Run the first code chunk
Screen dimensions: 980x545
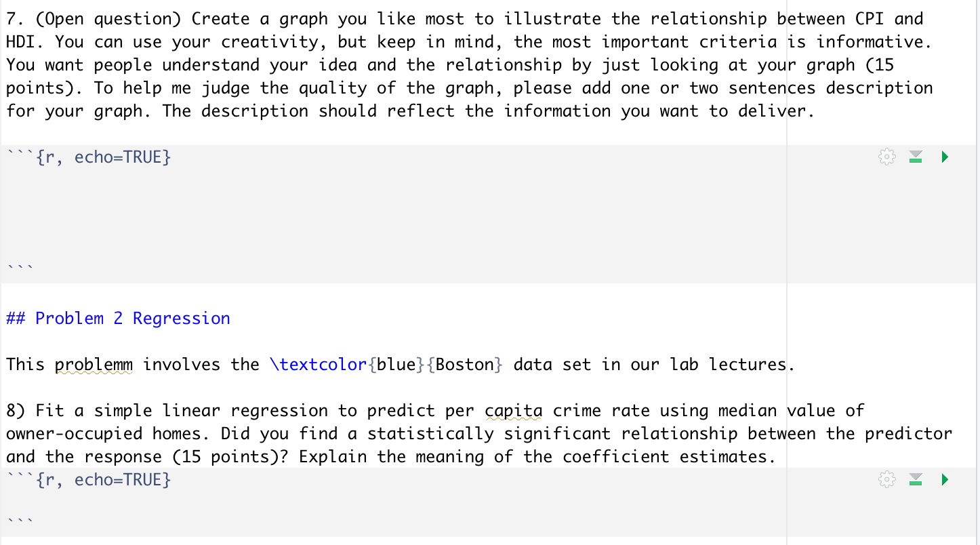pos(944,157)
